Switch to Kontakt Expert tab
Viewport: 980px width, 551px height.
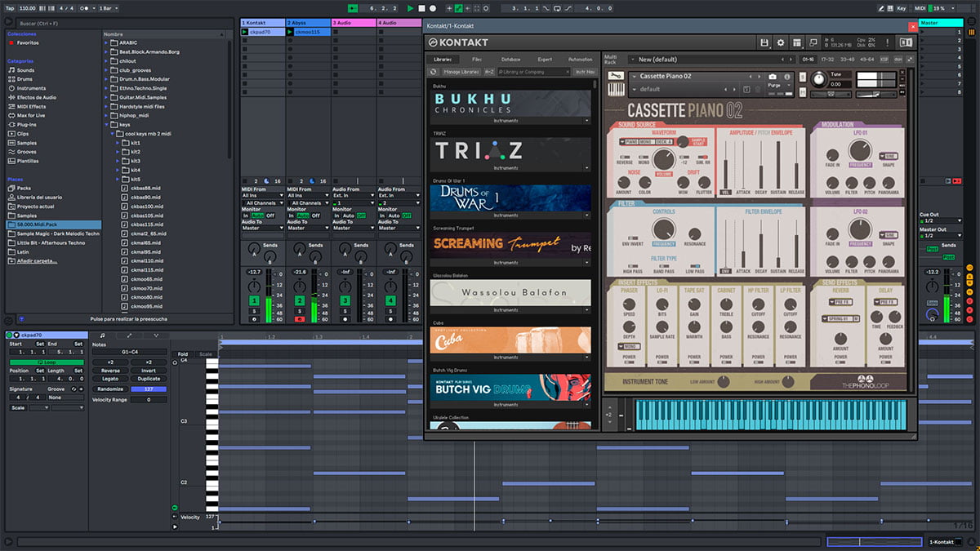[x=545, y=60]
